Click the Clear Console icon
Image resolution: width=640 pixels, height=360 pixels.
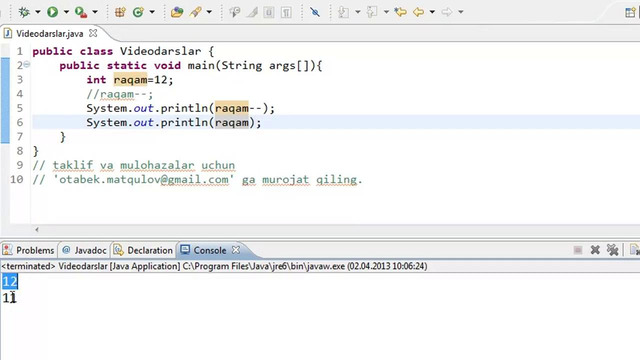click(x=635, y=250)
